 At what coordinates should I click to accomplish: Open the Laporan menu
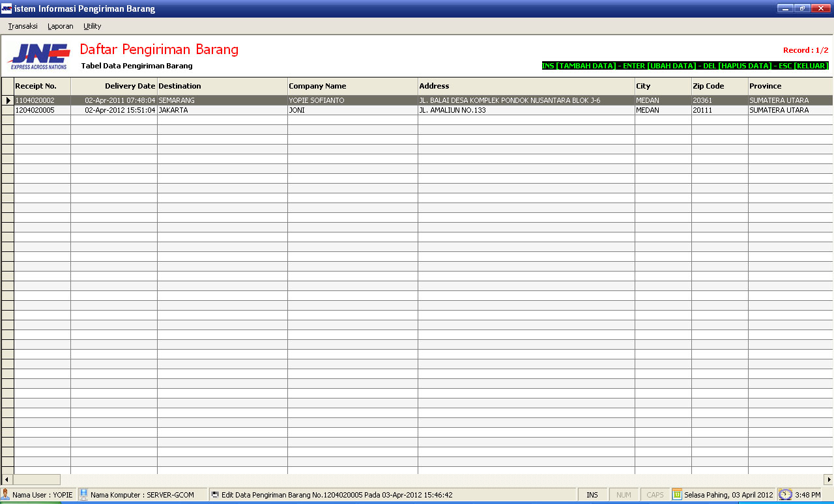61,26
